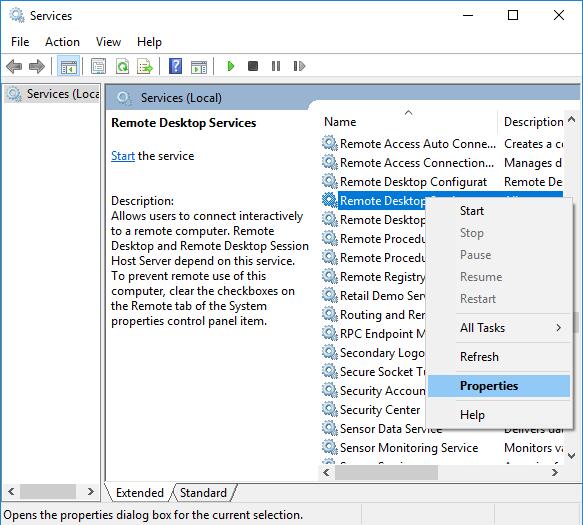Viewport: 583px width, 525px height.
Task: Open the Action menu
Action: [62, 42]
